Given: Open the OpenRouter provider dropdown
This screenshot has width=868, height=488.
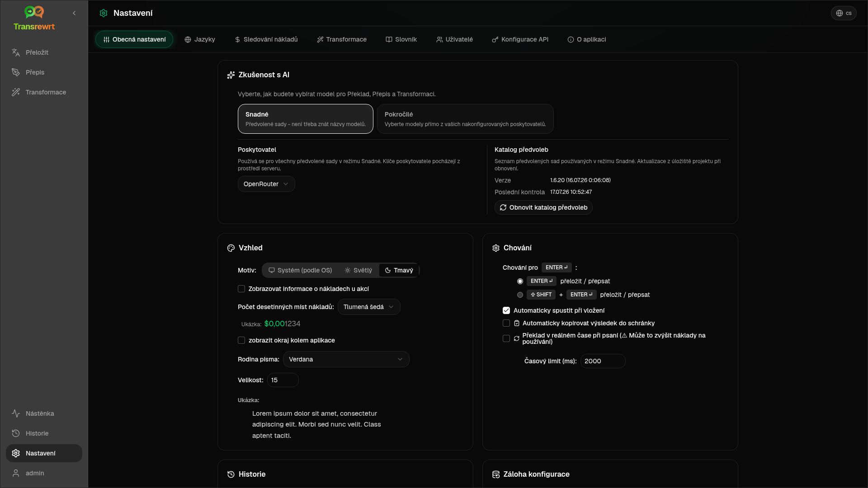Looking at the screenshot, I should click(x=266, y=184).
